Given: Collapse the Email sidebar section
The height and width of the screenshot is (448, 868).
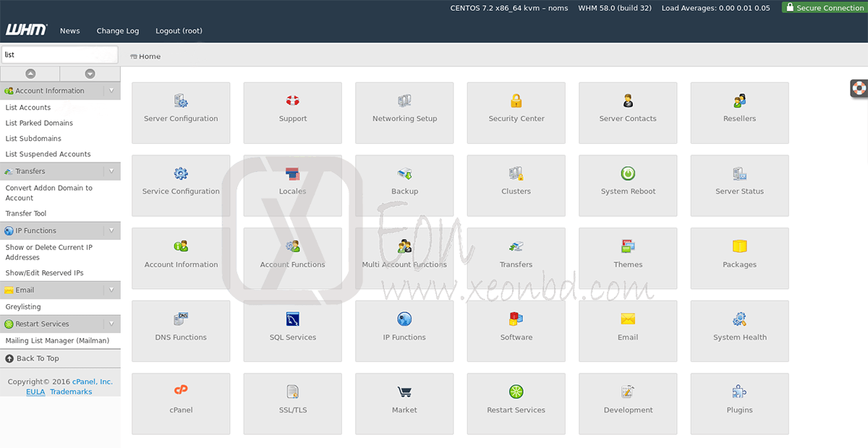Looking at the screenshot, I should [x=110, y=290].
